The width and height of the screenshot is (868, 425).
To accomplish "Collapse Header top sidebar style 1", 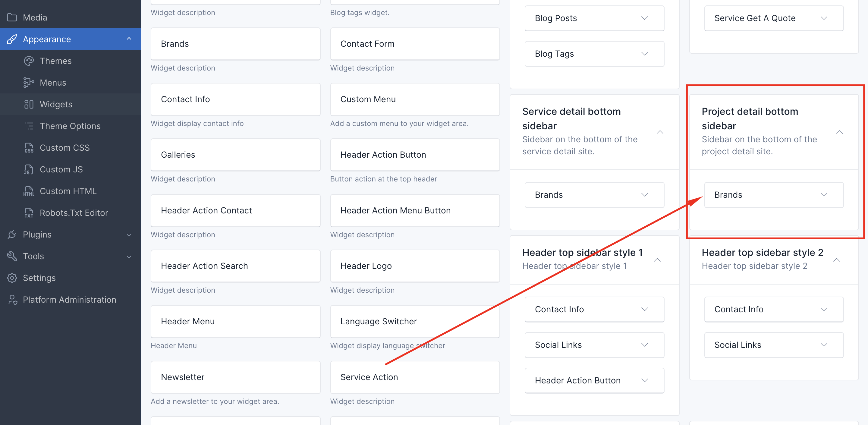I will 657,260.
